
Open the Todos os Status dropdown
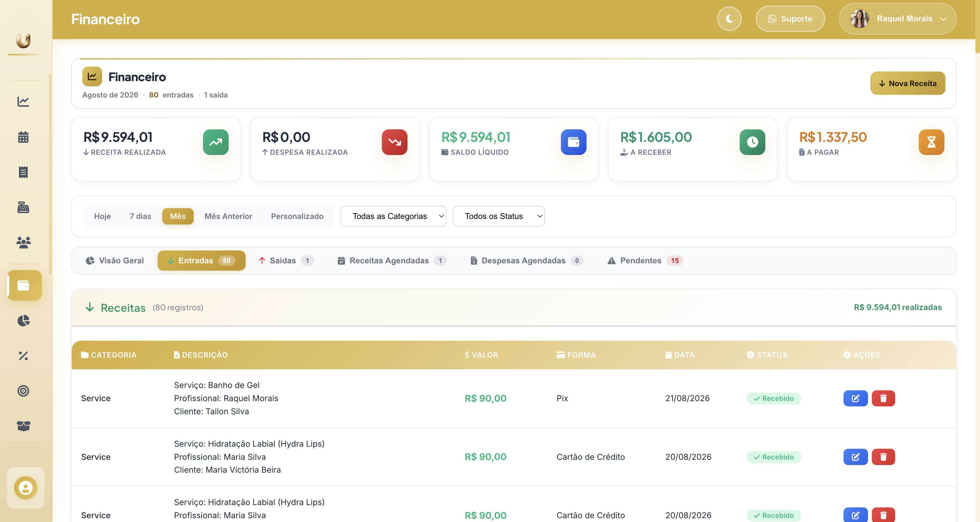pos(498,216)
